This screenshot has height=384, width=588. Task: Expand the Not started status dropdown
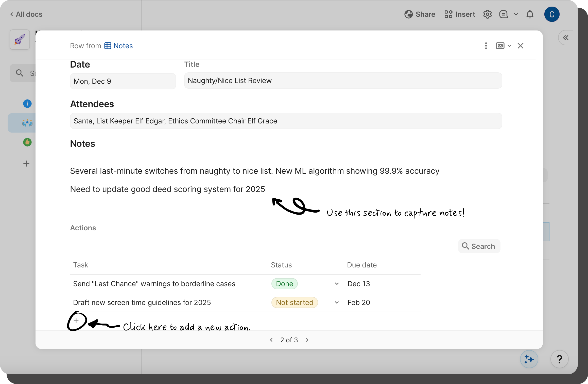click(337, 302)
